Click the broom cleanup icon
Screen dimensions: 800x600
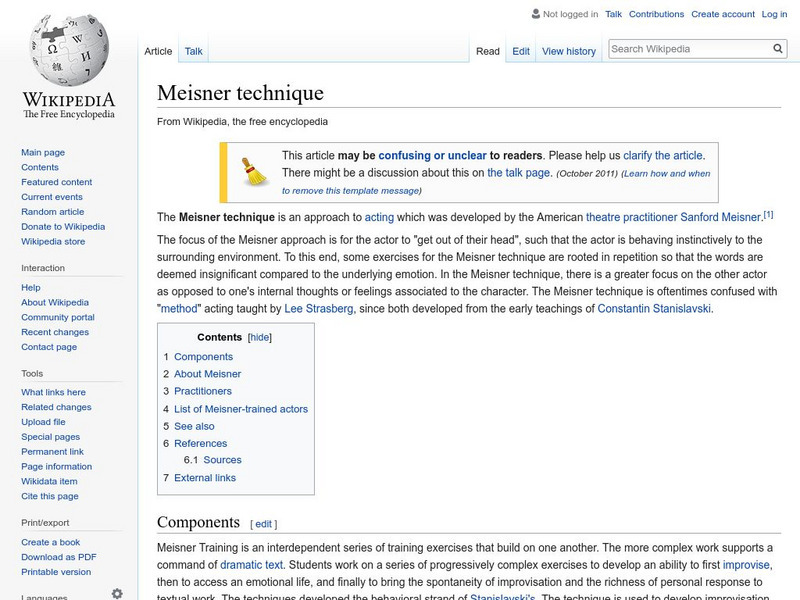(x=255, y=172)
